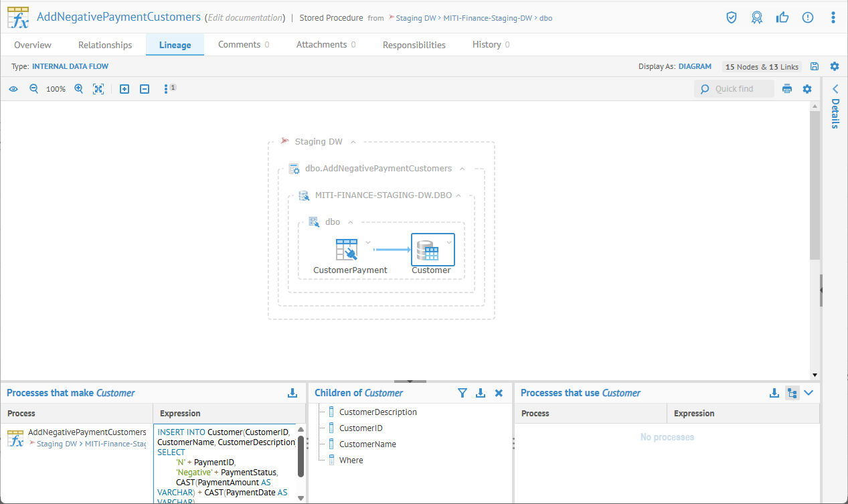Expand all nodes with plus box icon
Image resolution: width=848 pixels, height=504 pixels.
click(124, 88)
